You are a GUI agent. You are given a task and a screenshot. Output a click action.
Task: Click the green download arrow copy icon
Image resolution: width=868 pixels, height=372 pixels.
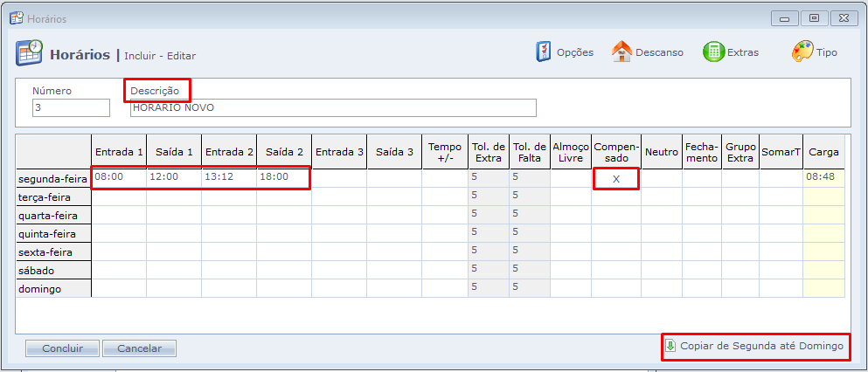(x=670, y=346)
